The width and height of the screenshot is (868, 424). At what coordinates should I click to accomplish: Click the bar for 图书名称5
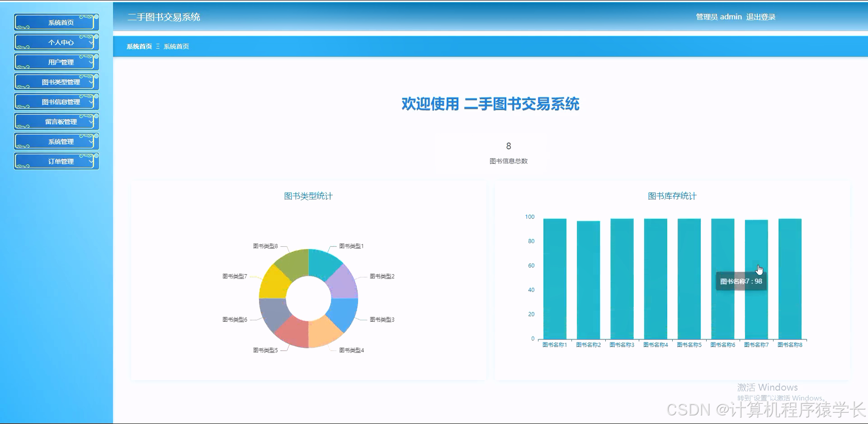[689, 279]
